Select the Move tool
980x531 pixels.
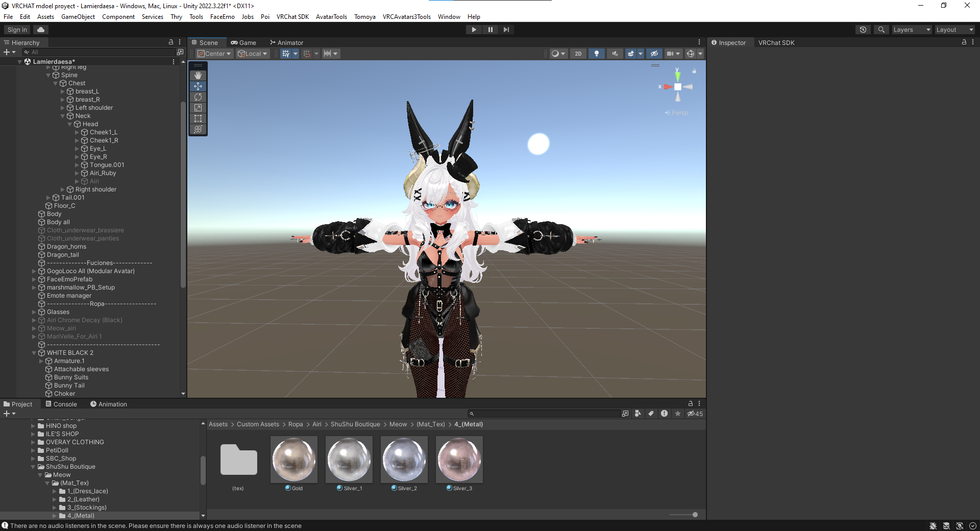click(198, 86)
